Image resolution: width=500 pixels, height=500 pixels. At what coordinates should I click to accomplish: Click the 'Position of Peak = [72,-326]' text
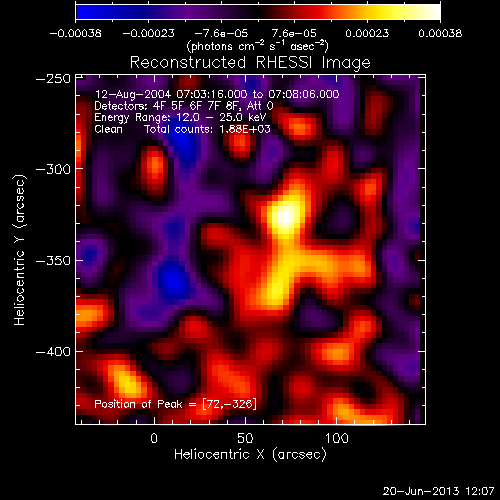coord(176,404)
